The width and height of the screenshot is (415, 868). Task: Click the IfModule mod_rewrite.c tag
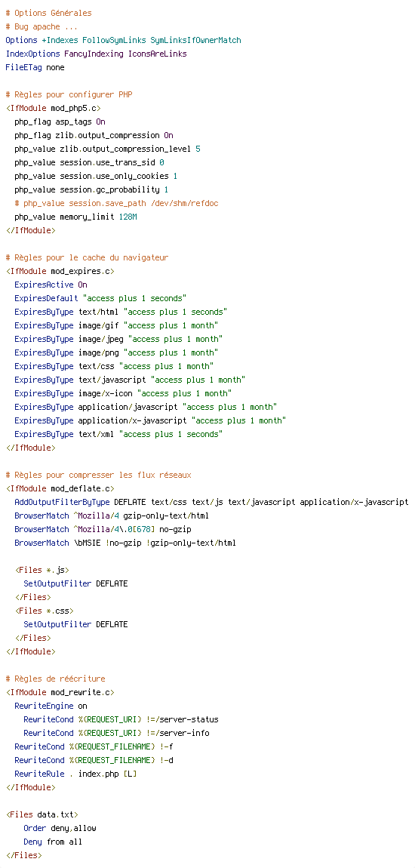coord(60,692)
